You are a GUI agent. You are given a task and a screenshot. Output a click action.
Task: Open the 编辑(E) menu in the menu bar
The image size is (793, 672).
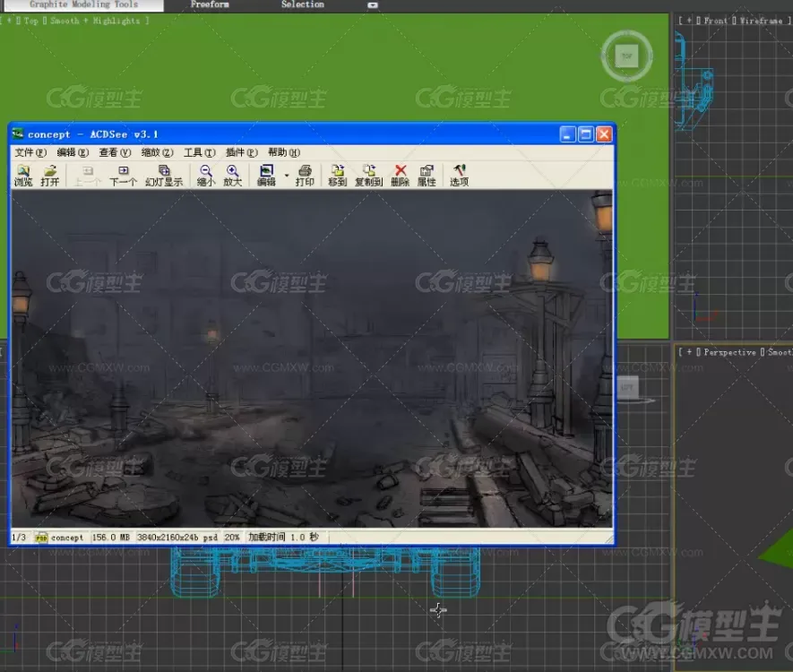73,152
